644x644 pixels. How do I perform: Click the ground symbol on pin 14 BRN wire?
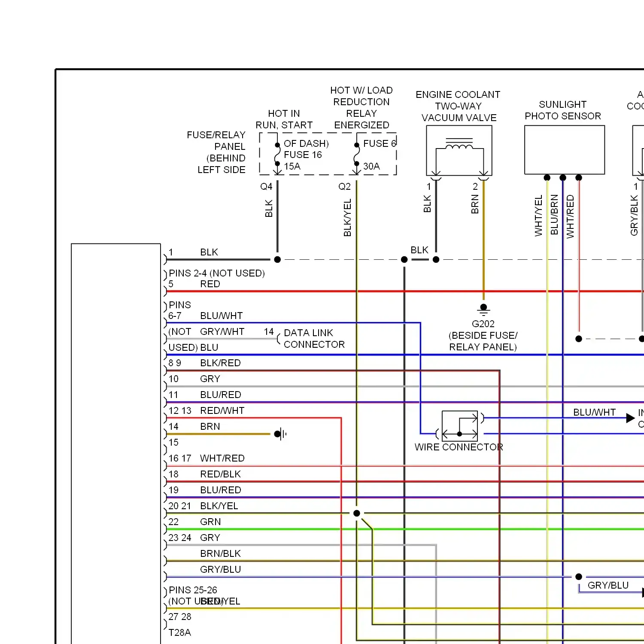coord(281,434)
